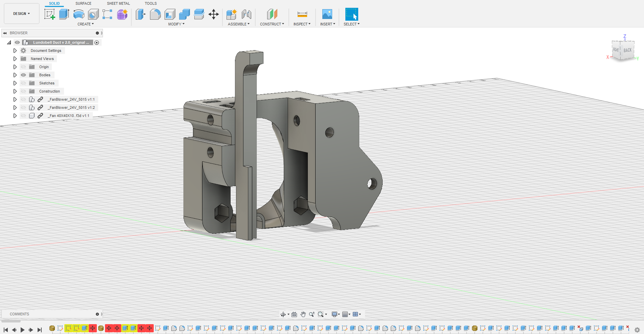644x334 pixels.
Task: Toggle visibility of Origin folder
Action: click(23, 67)
